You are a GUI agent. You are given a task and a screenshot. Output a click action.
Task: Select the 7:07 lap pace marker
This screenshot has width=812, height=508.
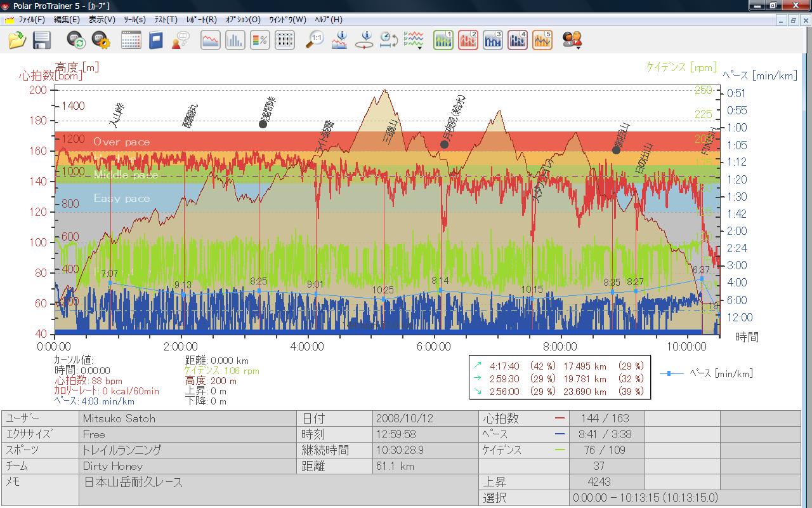click(110, 283)
